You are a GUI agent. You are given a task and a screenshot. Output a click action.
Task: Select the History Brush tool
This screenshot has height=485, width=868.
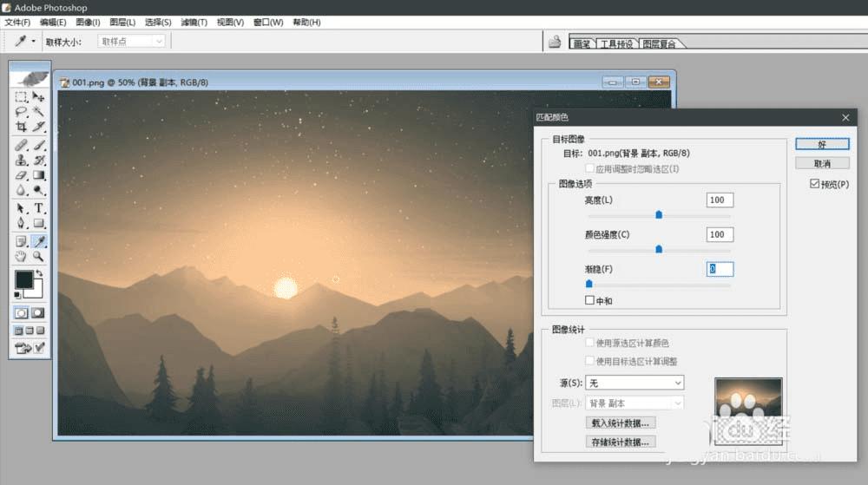click(x=38, y=161)
